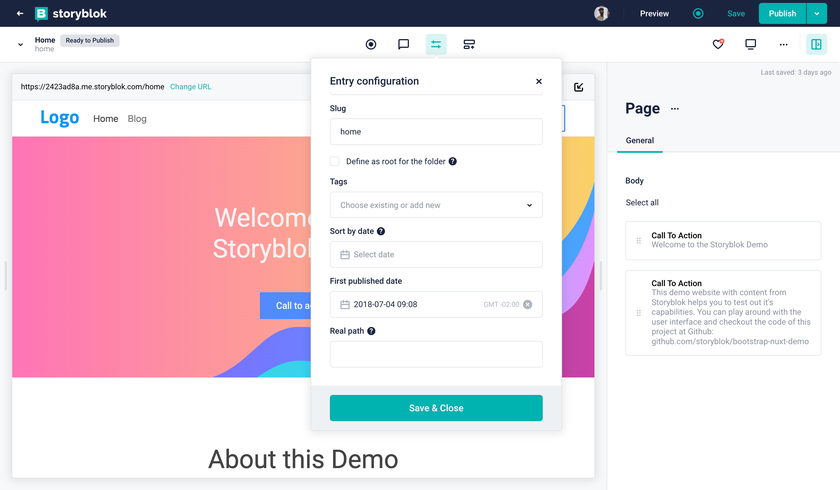840x490 pixels.
Task: Click the green status circle icon
Action: [x=698, y=13]
